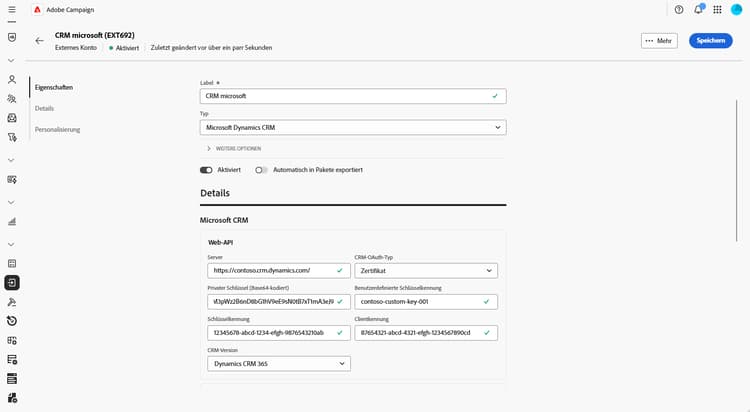750x412 pixels.
Task: Open the Mehr options button
Action: [x=659, y=41]
